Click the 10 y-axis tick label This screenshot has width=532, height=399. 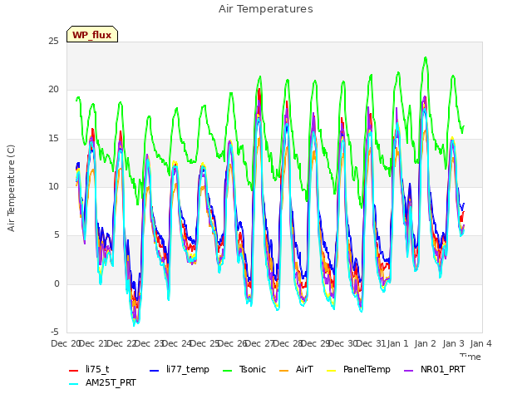53,186
